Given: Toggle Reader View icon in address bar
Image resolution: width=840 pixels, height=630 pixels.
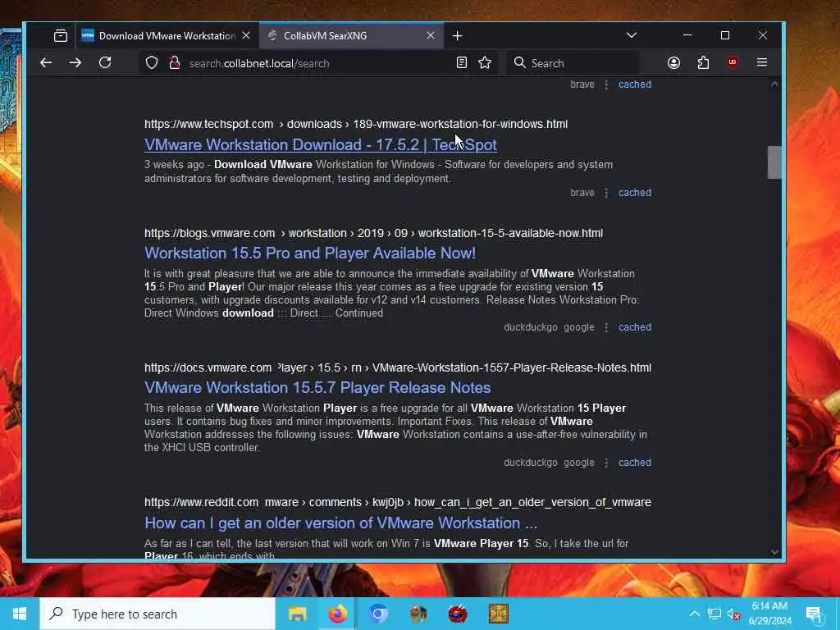Looking at the screenshot, I should [461, 62].
